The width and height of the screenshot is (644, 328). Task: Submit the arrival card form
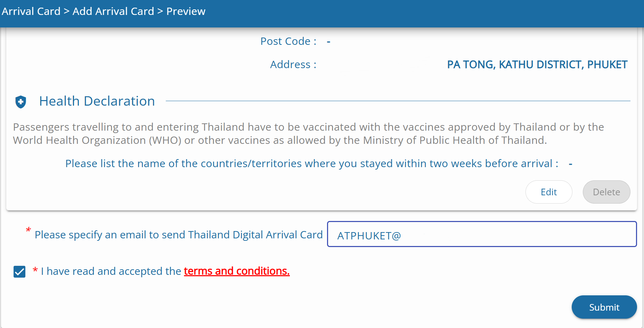[x=604, y=307]
